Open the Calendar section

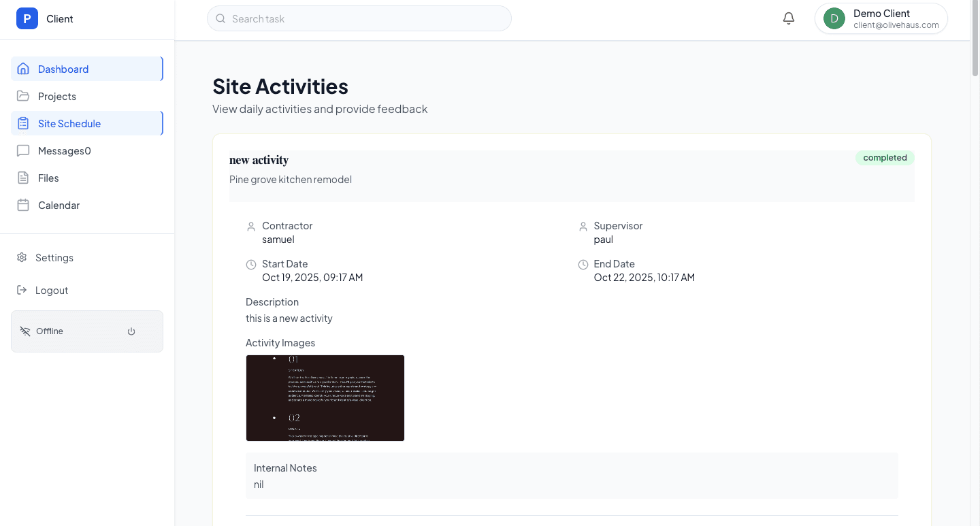(58, 205)
